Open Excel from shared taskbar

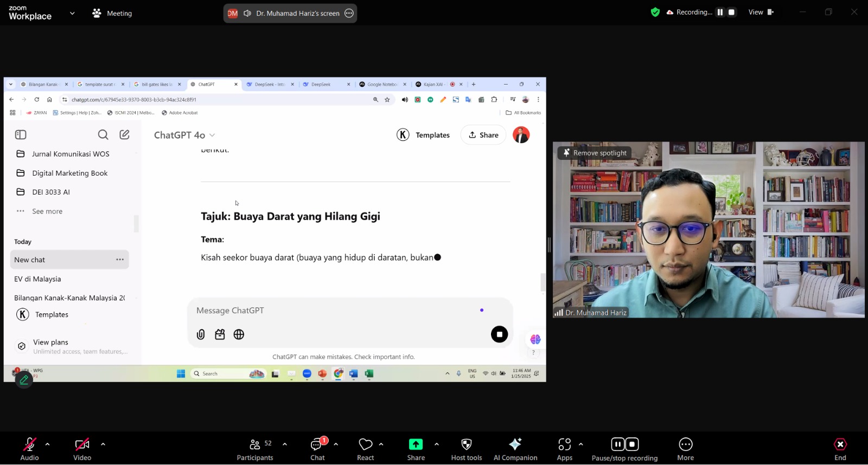click(369, 373)
